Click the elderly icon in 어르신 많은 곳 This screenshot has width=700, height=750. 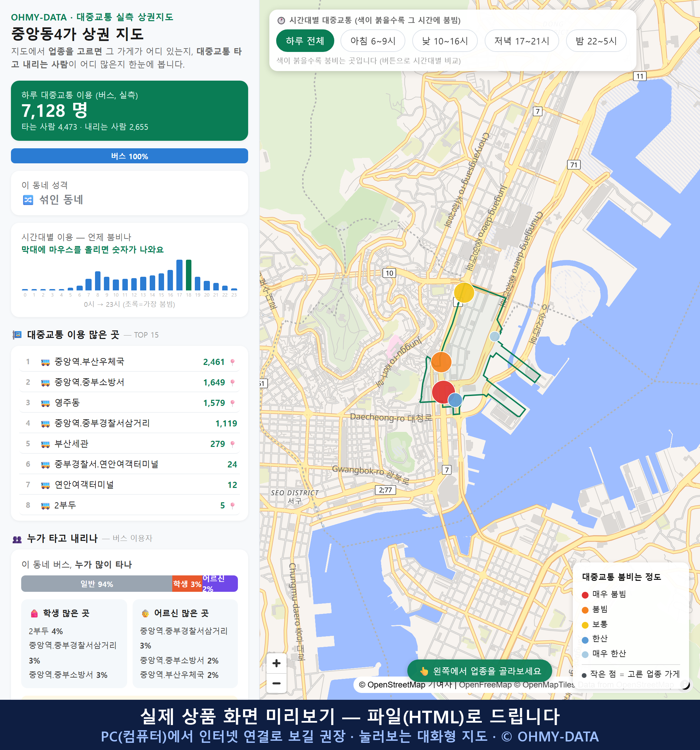click(x=145, y=613)
